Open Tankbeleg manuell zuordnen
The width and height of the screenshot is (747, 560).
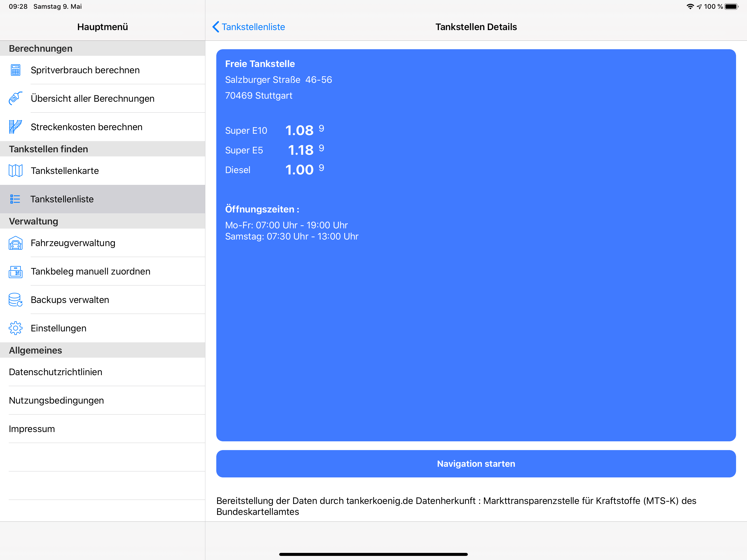[102, 272]
